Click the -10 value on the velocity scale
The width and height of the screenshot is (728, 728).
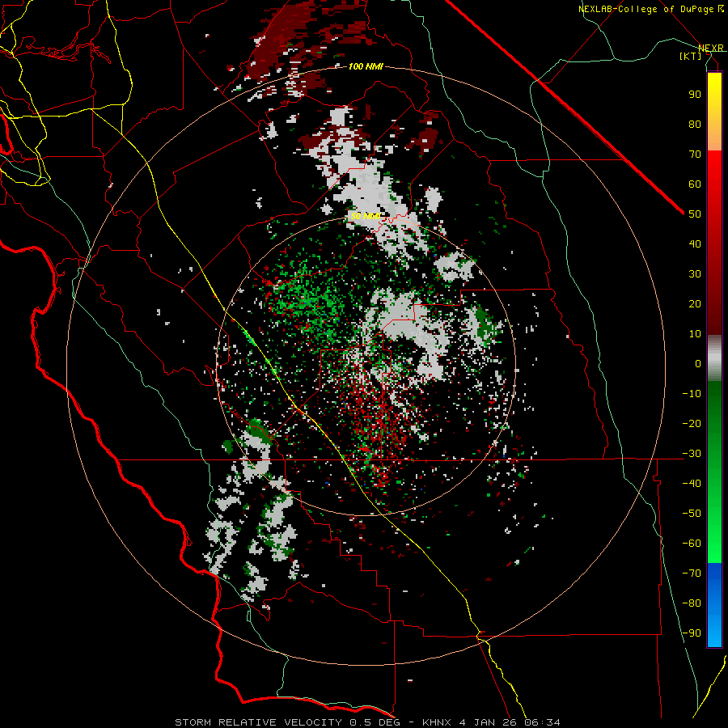pyautogui.click(x=692, y=394)
